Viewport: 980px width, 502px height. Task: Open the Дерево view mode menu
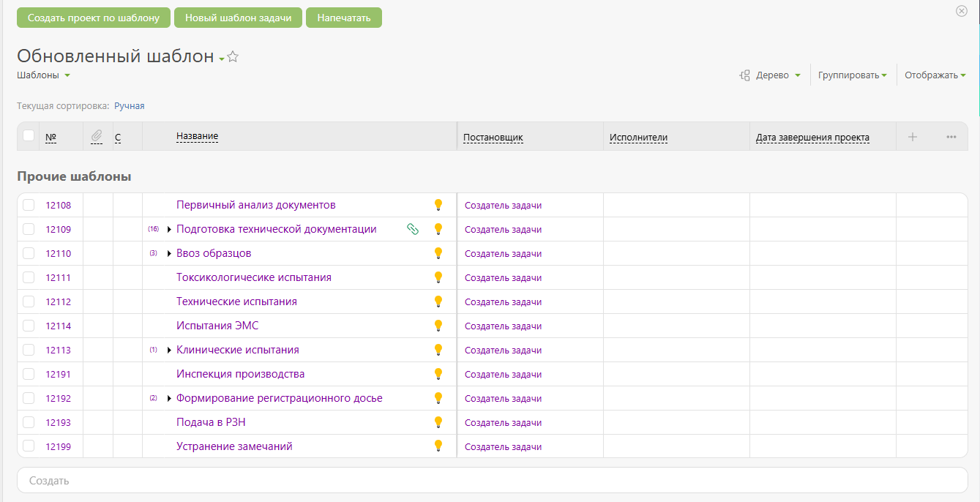point(771,75)
